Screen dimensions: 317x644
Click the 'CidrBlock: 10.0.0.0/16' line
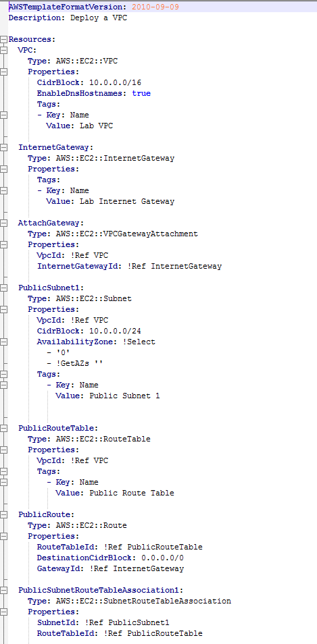pos(89,82)
